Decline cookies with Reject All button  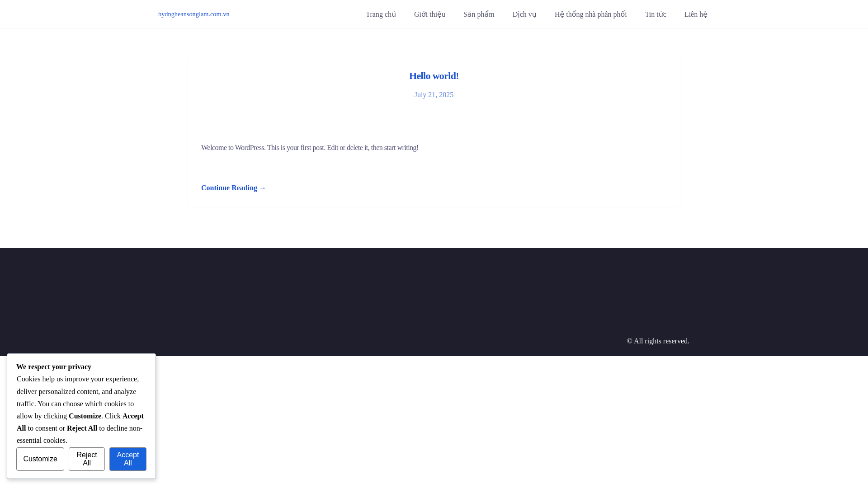pos(87,459)
